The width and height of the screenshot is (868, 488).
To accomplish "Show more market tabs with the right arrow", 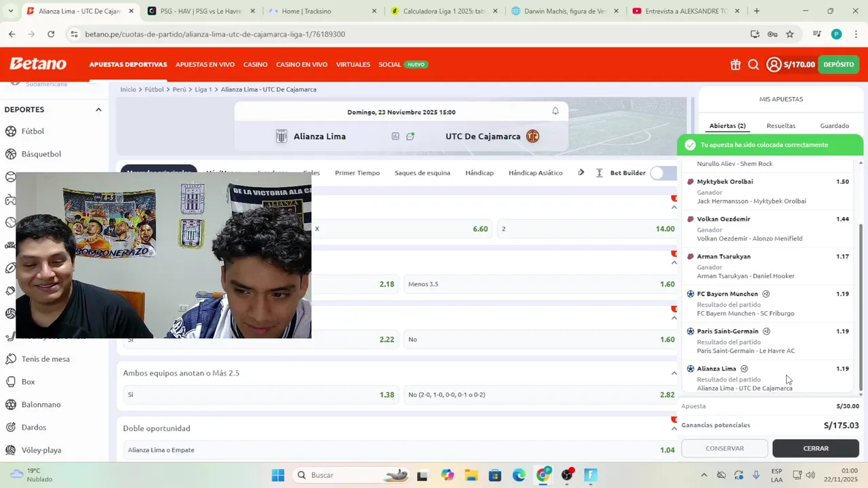I will click(x=581, y=173).
